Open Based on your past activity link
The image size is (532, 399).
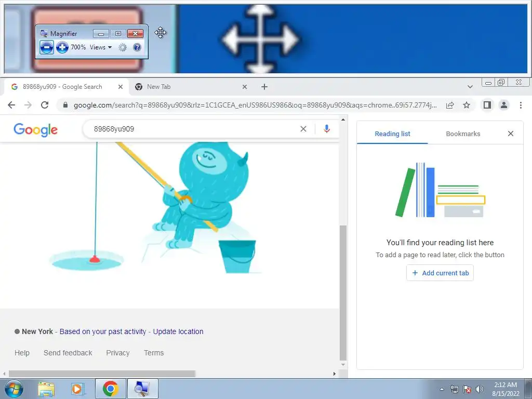click(103, 331)
